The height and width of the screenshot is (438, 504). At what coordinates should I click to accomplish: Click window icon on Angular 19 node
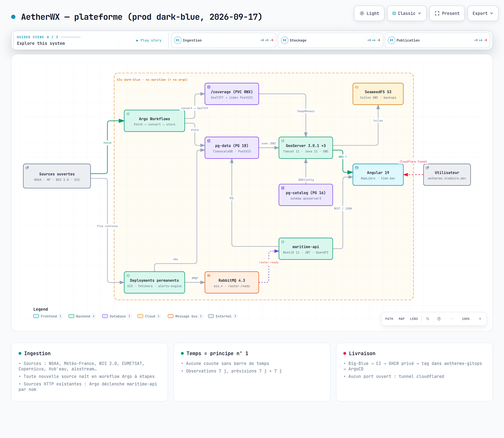[357, 168]
